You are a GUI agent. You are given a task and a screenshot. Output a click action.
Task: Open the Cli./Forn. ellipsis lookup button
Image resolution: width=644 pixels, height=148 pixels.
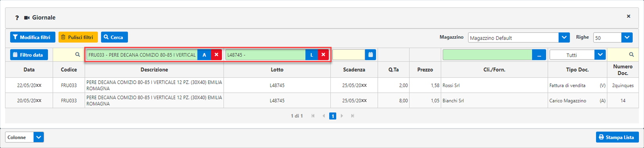tap(539, 55)
